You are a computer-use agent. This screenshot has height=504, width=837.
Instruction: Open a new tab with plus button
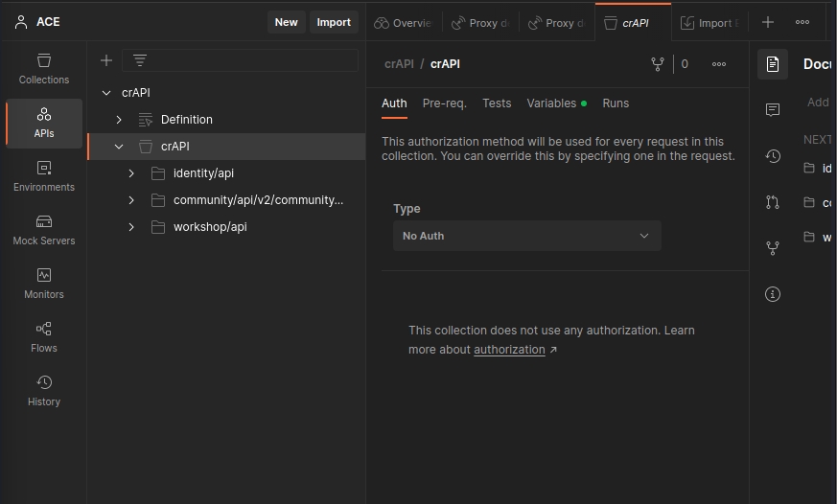click(x=768, y=22)
